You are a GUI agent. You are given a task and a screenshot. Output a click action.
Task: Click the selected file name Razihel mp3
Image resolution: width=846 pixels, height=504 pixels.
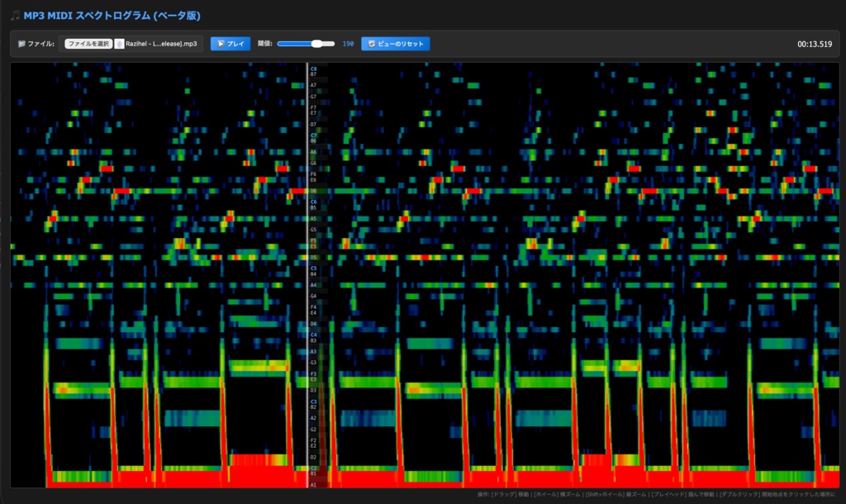161,44
